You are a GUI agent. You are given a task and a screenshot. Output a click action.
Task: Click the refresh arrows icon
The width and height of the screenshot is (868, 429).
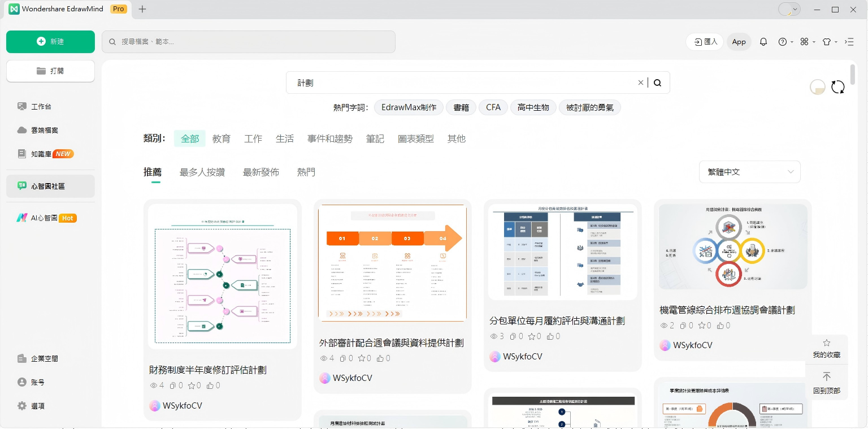pyautogui.click(x=837, y=87)
